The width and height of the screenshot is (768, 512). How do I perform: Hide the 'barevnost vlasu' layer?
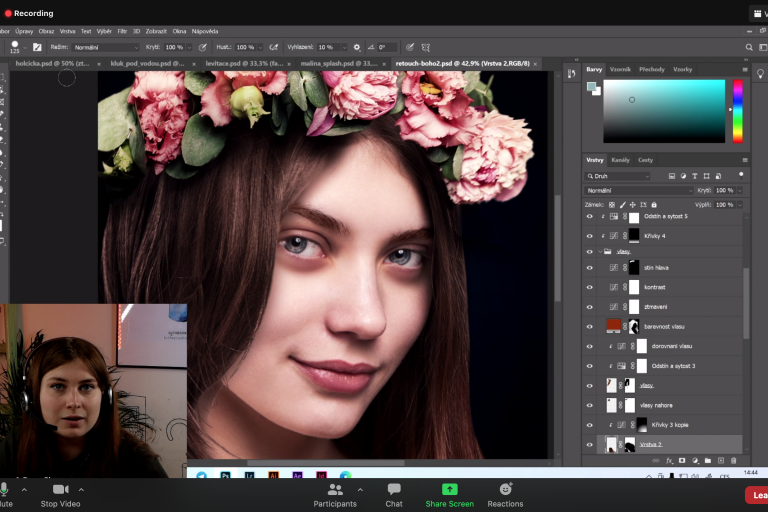point(589,326)
